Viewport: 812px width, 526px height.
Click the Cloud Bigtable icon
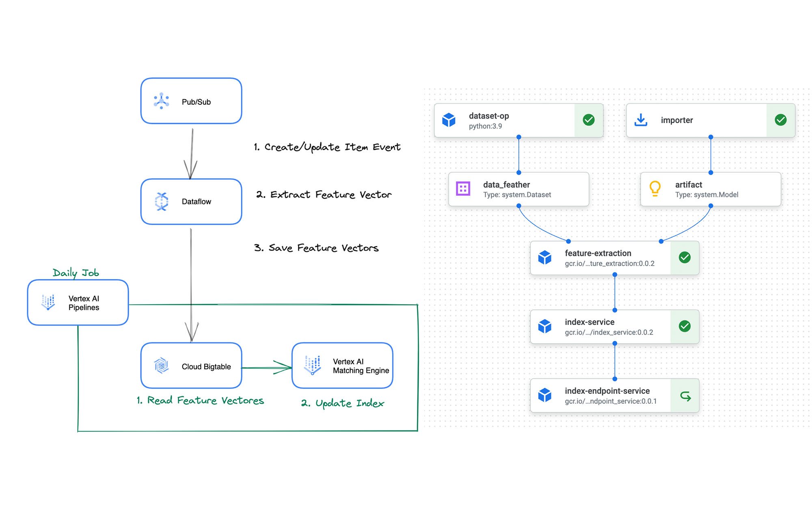coord(162,366)
